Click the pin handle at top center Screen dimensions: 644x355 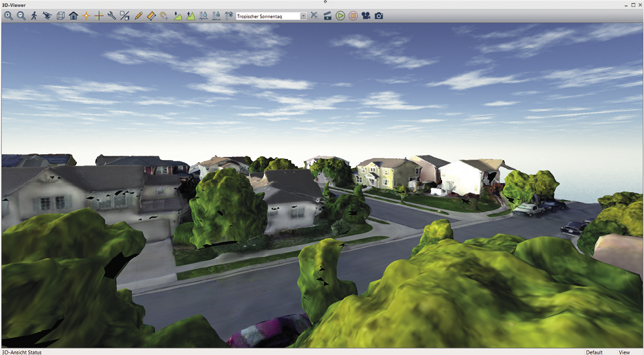point(325,2)
